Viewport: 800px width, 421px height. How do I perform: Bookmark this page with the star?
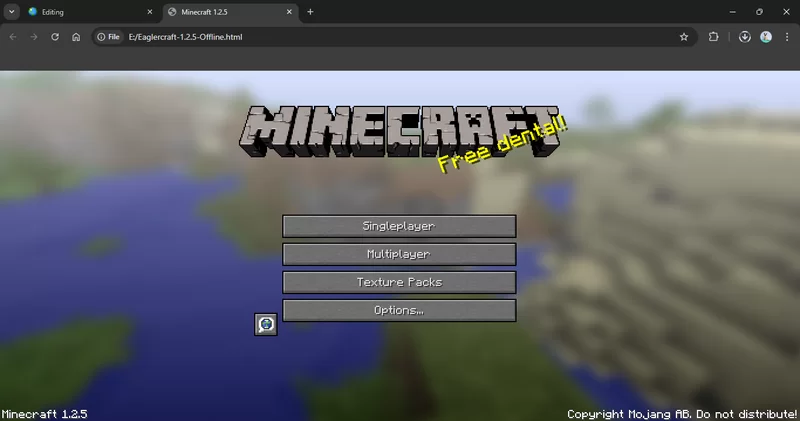(x=684, y=37)
